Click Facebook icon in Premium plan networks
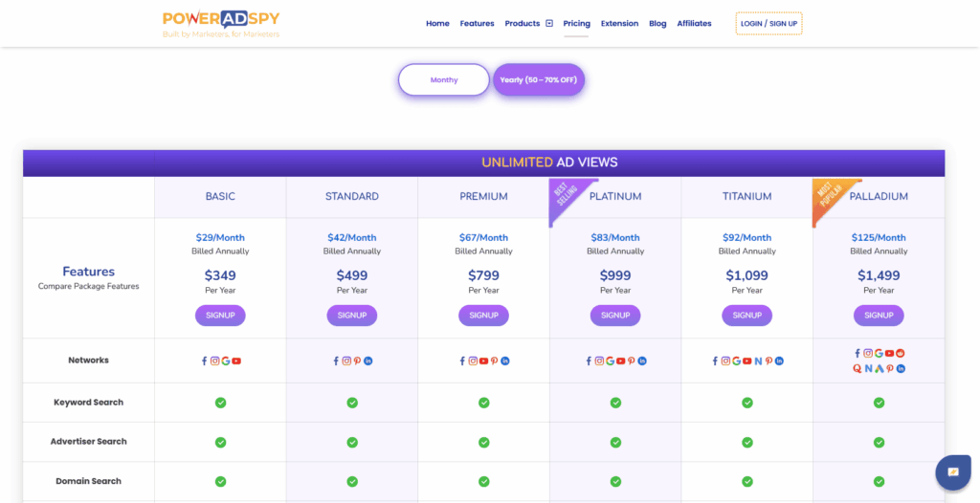 pos(462,361)
